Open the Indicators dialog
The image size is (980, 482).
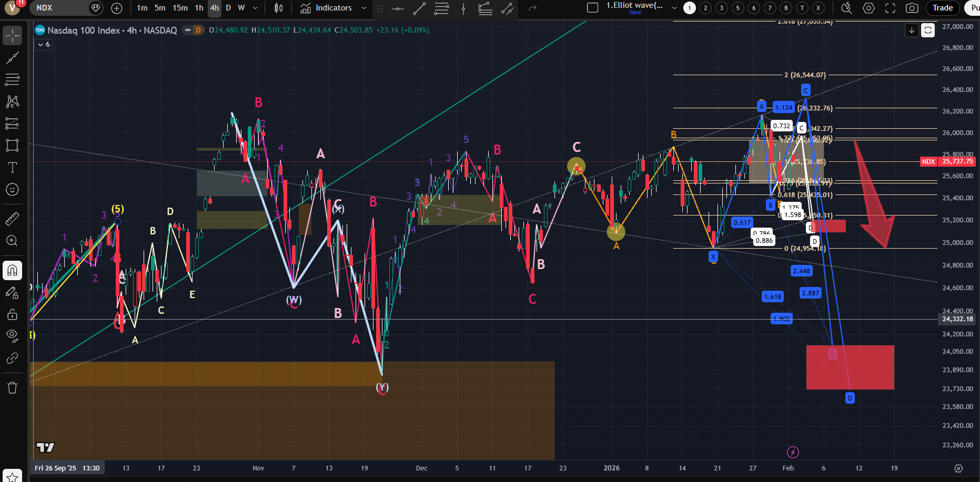326,8
